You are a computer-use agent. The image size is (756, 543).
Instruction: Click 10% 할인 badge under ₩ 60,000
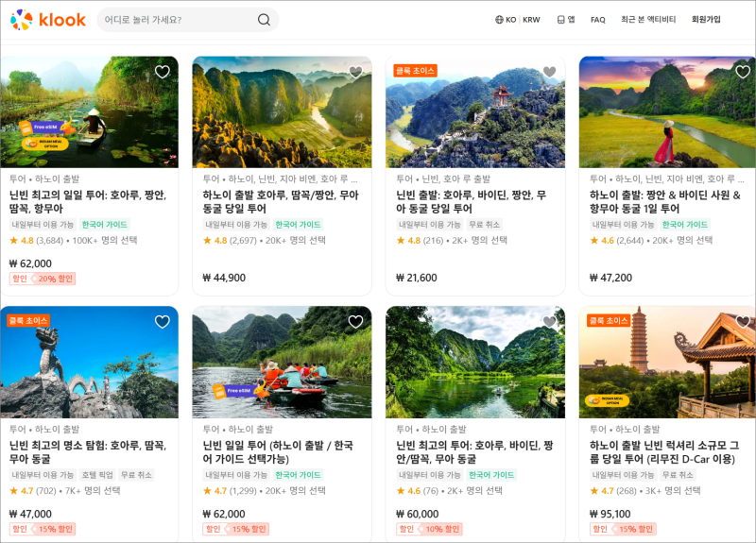coord(429,529)
